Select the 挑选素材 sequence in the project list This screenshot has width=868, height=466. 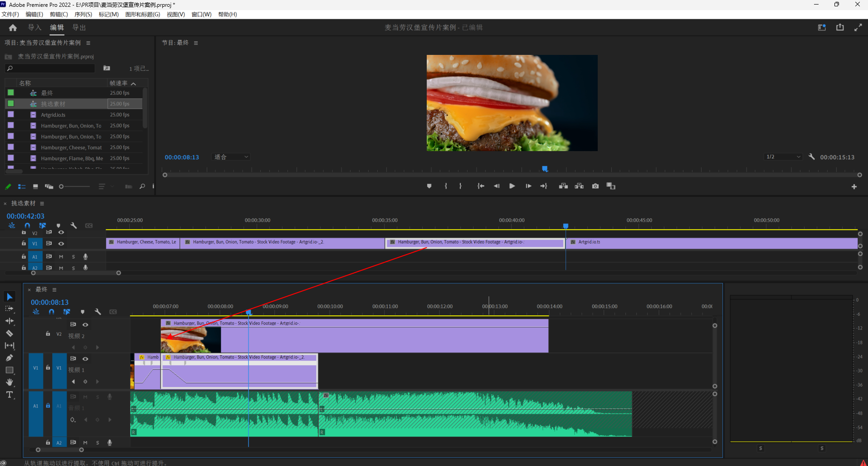[53, 104]
